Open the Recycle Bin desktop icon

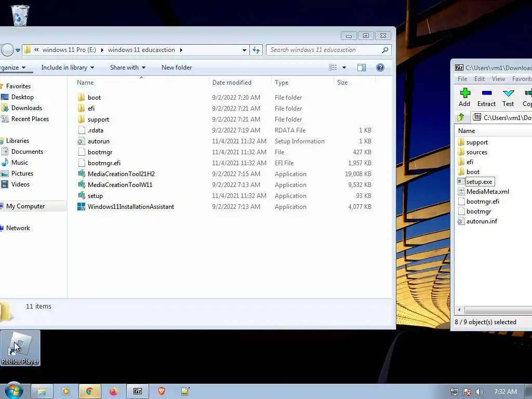pyautogui.click(x=20, y=15)
